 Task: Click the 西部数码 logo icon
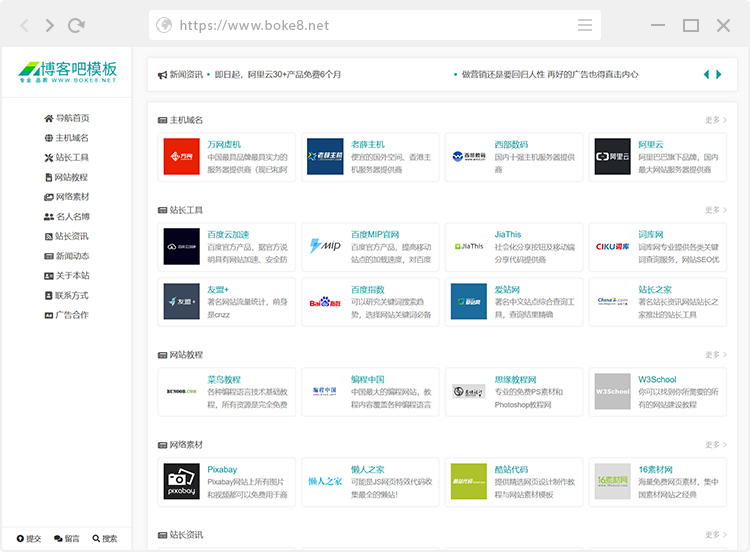[x=469, y=156]
